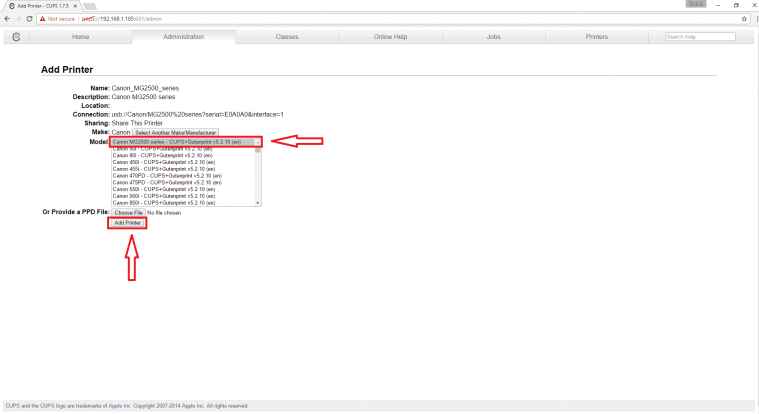Bookmark page with the star icon

coord(744,19)
